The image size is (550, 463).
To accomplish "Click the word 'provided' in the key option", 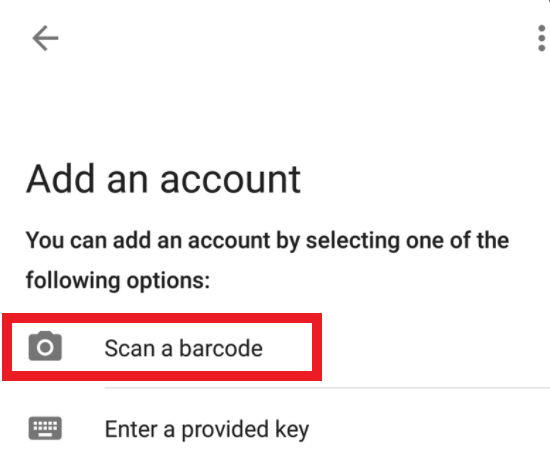I will 225,430.
